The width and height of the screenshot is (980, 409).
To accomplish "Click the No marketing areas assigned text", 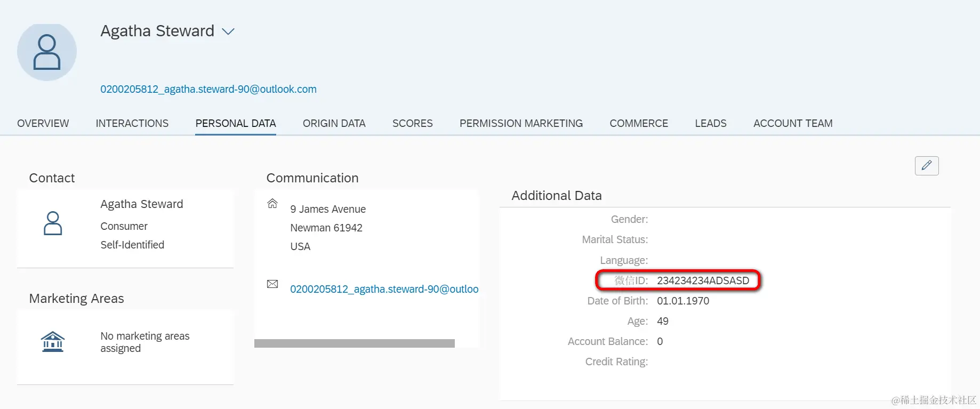I will coord(145,342).
